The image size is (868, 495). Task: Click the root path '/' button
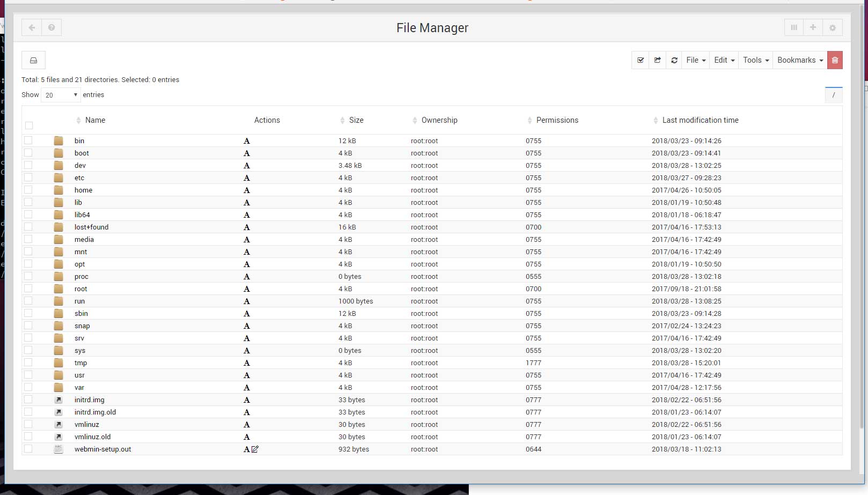coord(833,95)
